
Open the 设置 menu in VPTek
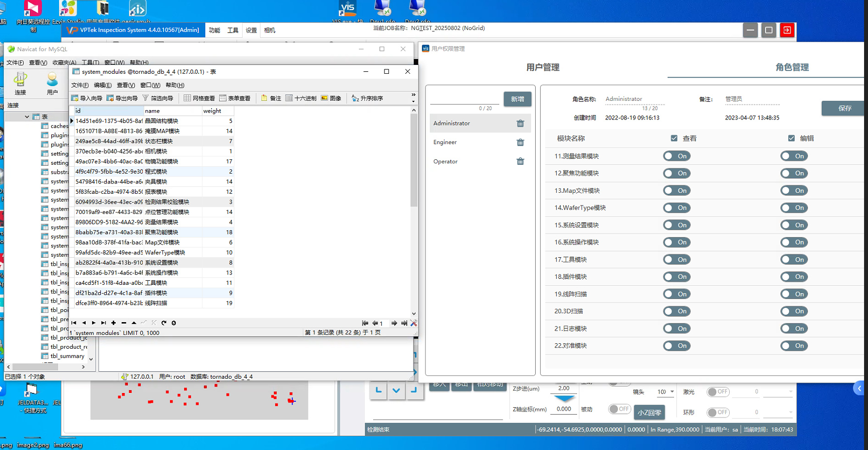251,30
